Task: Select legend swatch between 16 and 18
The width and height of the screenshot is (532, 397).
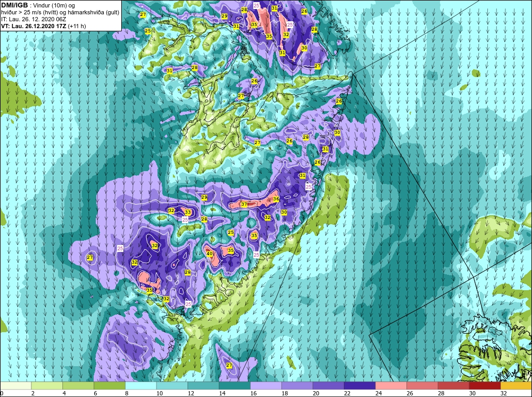Action: (x=266, y=386)
